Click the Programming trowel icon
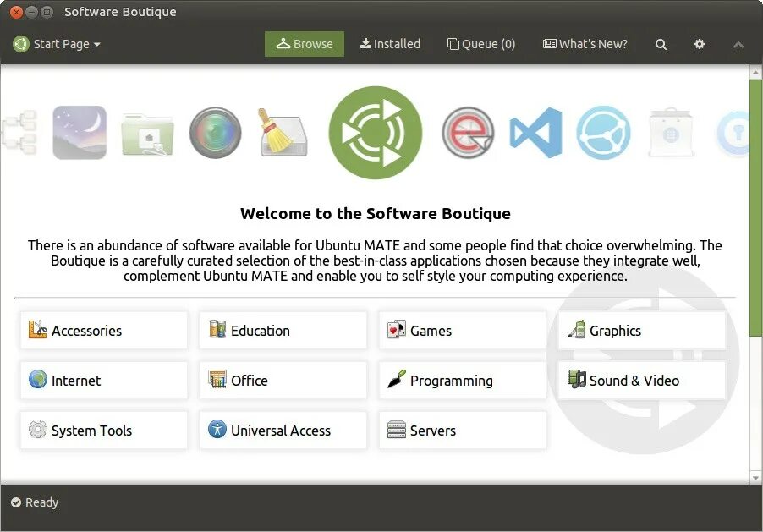 coord(396,379)
